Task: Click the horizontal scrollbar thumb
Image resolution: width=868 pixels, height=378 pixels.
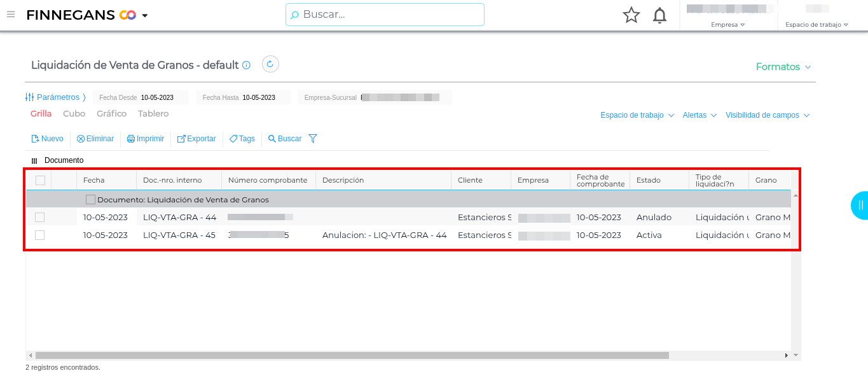Action: pos(352,355)
